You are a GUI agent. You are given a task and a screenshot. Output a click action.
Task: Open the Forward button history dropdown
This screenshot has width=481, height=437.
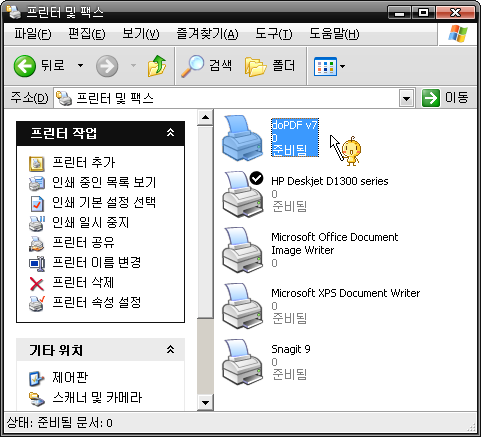tap(133, 66)
